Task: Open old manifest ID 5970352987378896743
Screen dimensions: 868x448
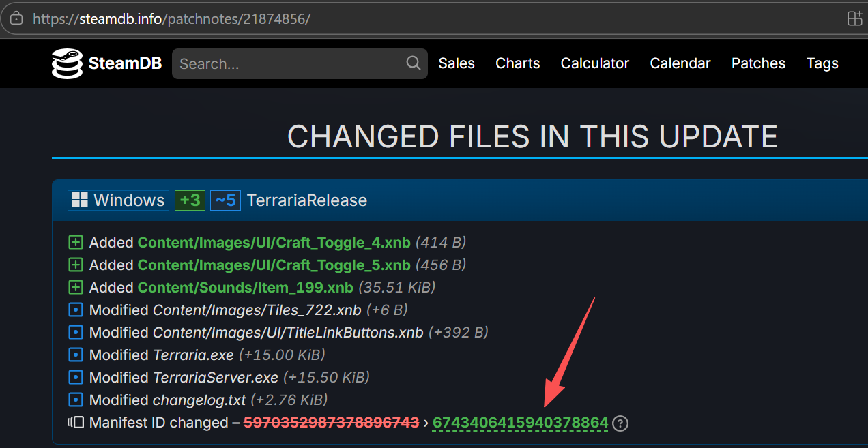Action: tap(331, 423)
